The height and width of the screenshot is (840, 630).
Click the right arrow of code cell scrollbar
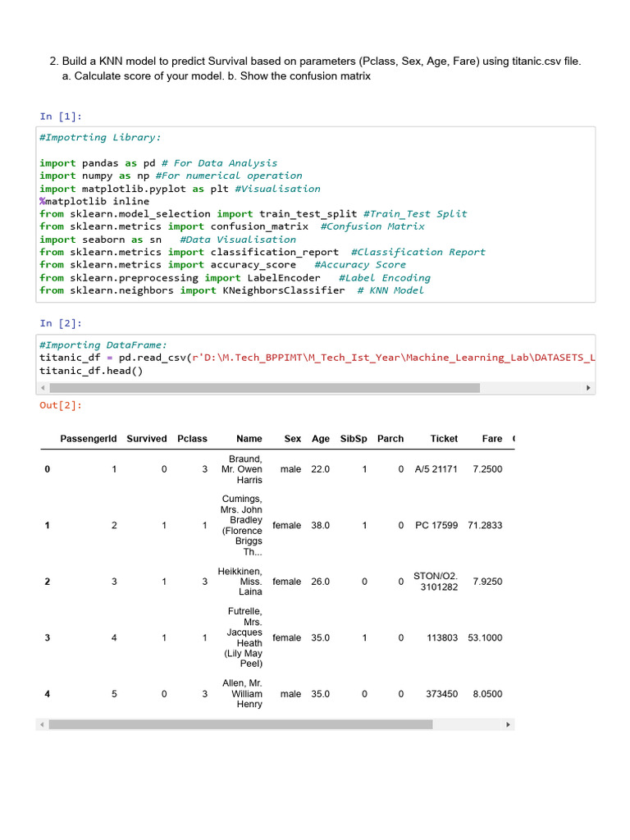click(x=588, y=388)
